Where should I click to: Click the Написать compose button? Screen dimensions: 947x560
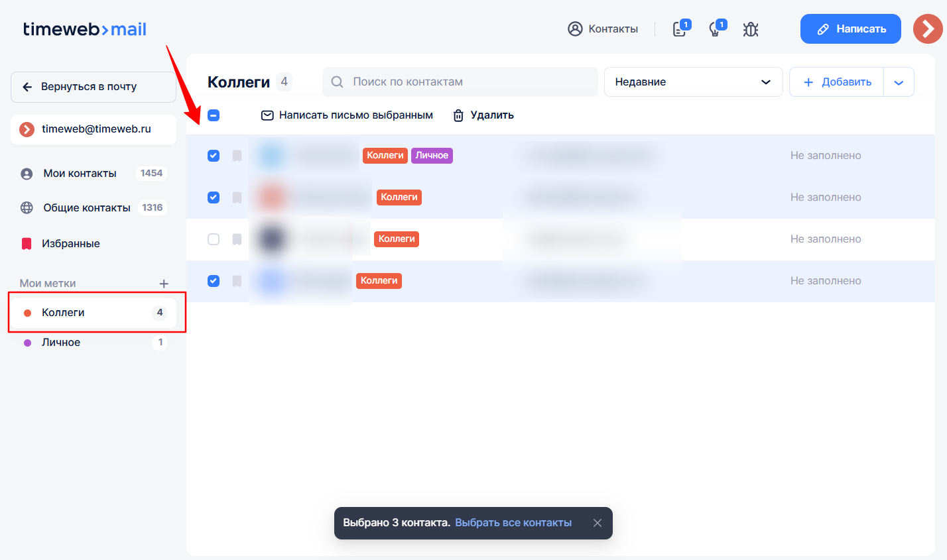850,29
